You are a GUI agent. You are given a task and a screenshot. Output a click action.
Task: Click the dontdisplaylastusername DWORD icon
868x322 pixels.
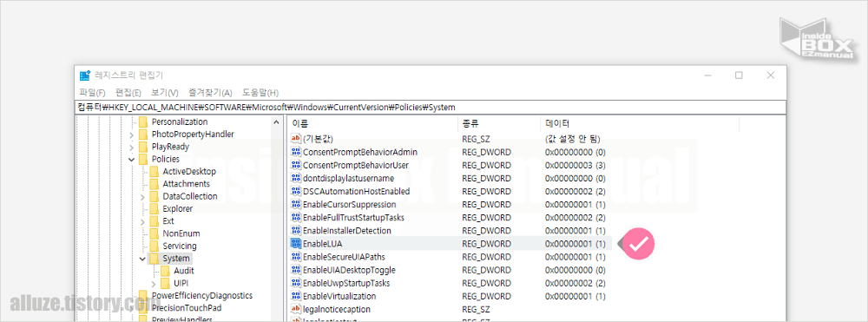tap(296, 178)
